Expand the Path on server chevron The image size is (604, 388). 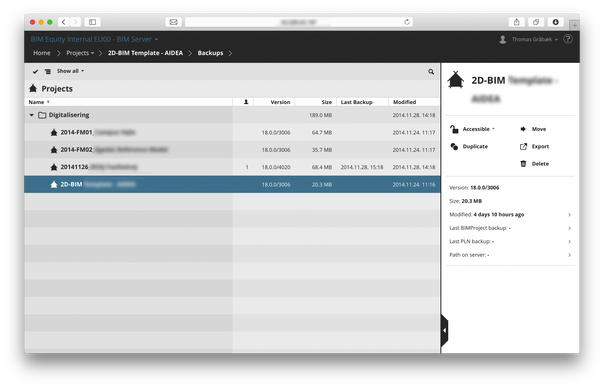click(569, 255)
